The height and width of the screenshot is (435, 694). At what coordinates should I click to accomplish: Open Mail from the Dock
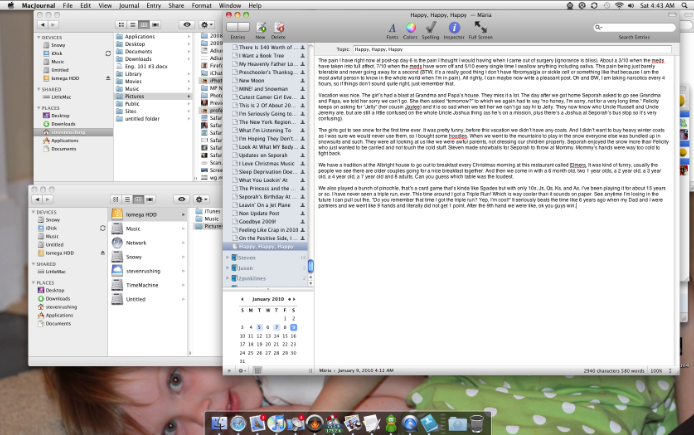pyautogui.click(x=257, y=424)
